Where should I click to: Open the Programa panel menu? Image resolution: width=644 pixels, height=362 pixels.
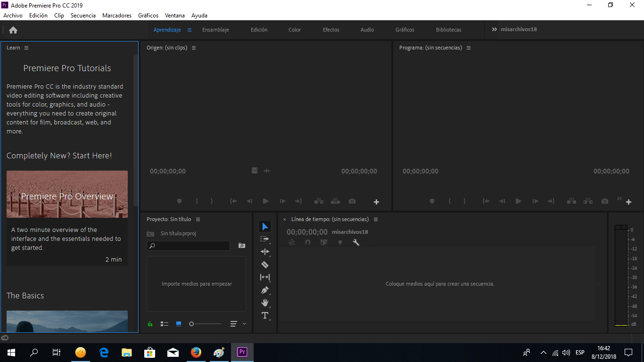coord(469,48)
